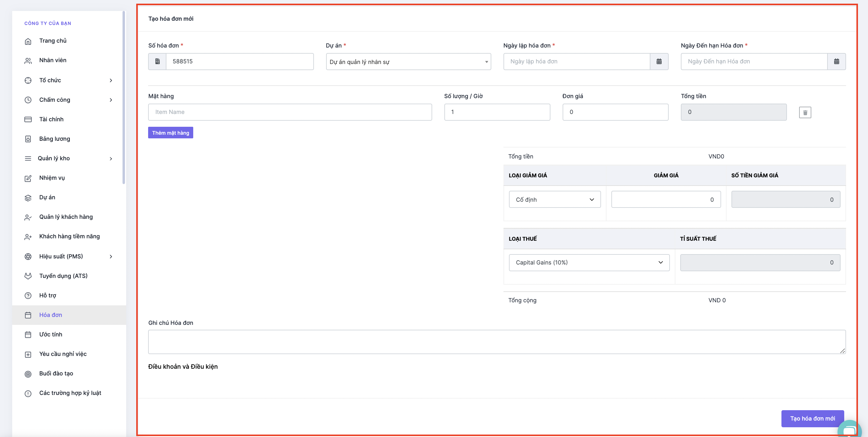Click the alert icon beside Các trường hợp kỷ luật
This screenshot has height=437, width=868.
click(28, 393)
